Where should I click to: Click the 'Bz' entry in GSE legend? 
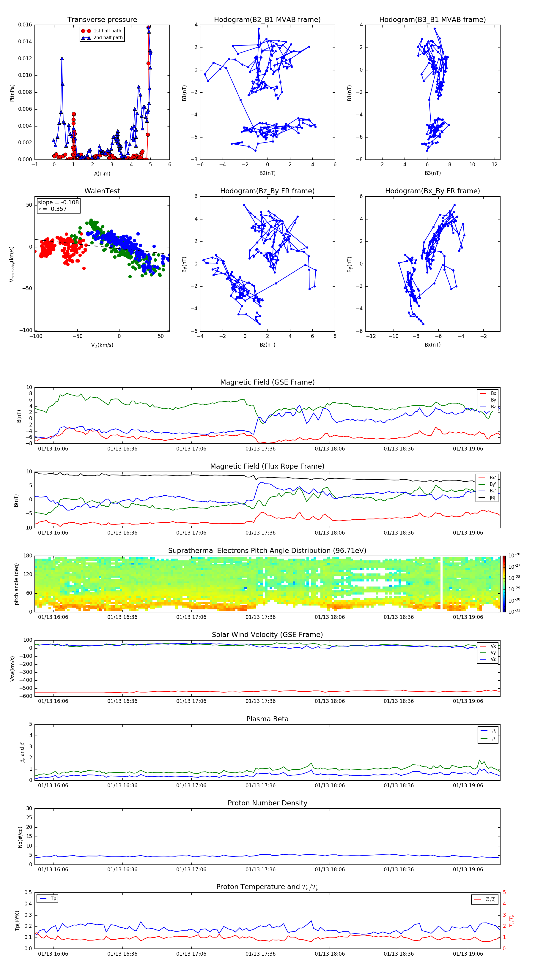(488, 407)
